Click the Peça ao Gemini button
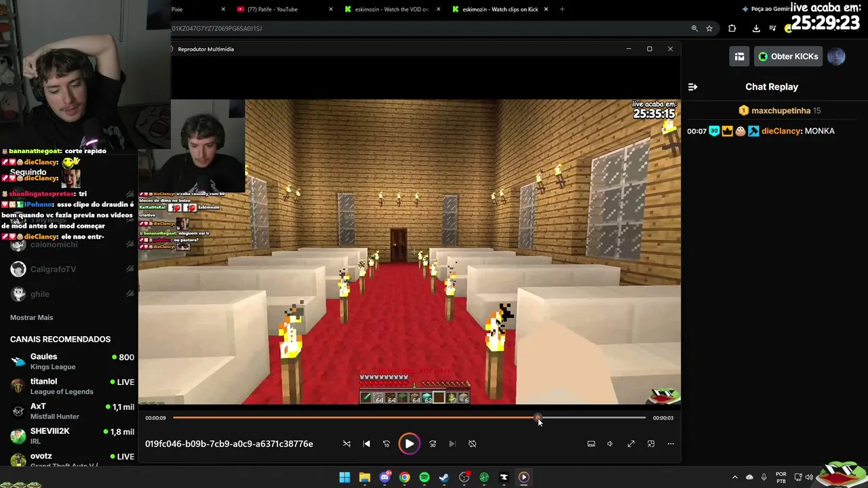This screenshot has width=868, height=488. pyautogui.click(x=766, y=9)
